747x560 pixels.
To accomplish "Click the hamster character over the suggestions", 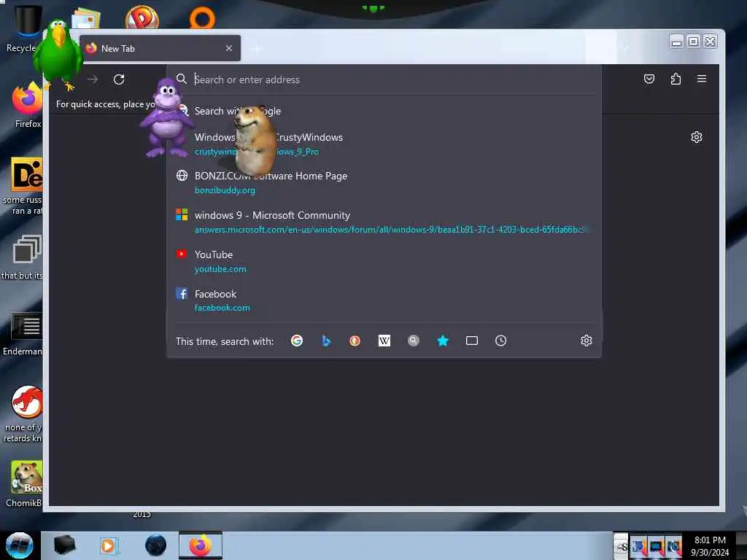I will coord(255,141).
